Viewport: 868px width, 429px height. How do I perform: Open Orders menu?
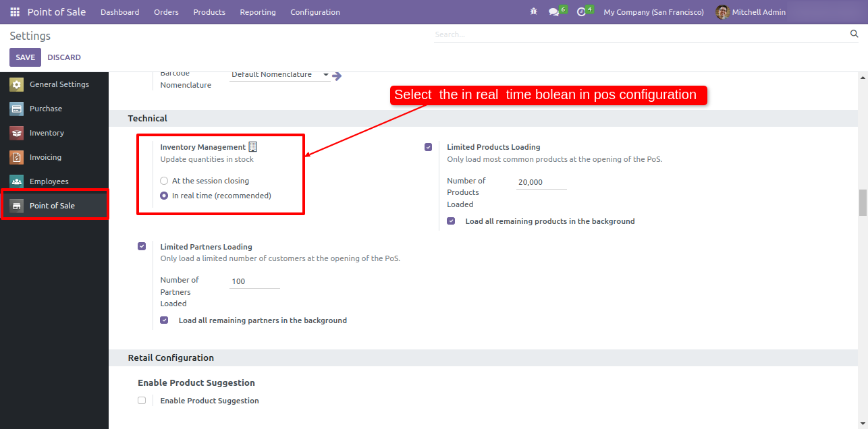pyautogui.click(x=166, y=12)
